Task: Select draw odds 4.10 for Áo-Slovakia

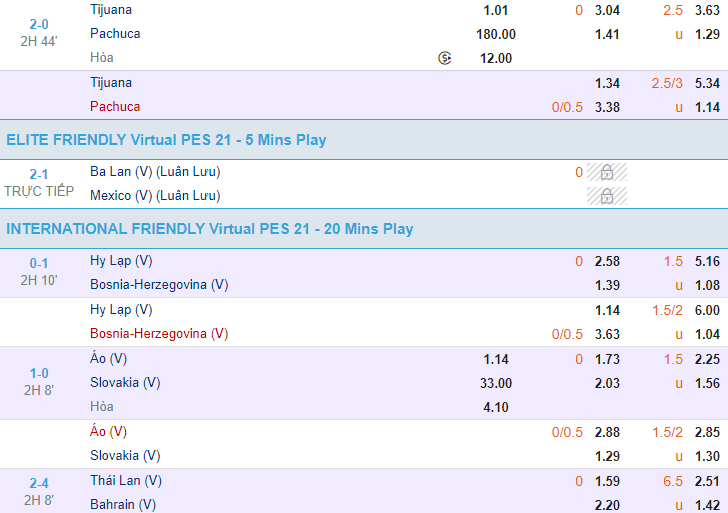Action: click(x=497, y=407)
